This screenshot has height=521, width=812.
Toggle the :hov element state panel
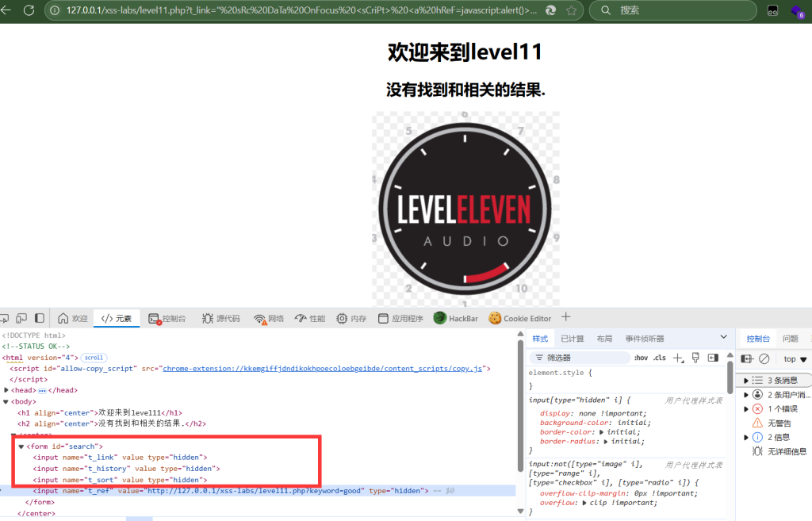coord(641,358)
